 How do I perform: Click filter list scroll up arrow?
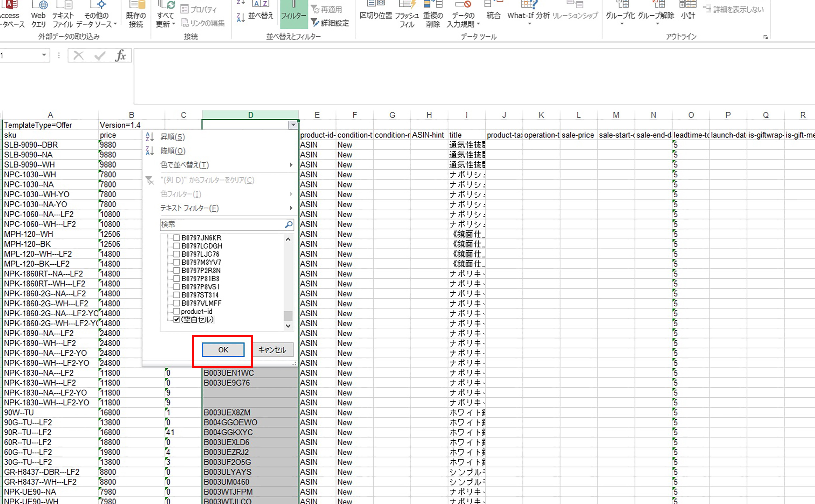click(288, 239)
